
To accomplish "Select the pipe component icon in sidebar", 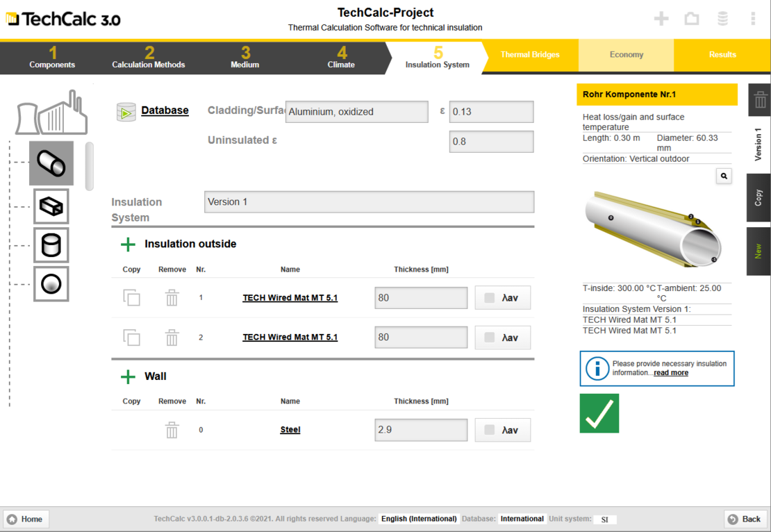I will point(51,163).
